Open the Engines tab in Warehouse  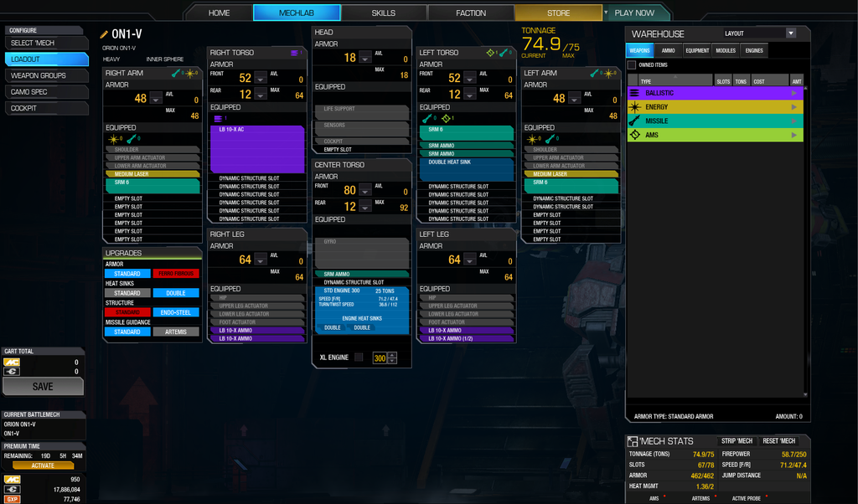tap(754, 51)
